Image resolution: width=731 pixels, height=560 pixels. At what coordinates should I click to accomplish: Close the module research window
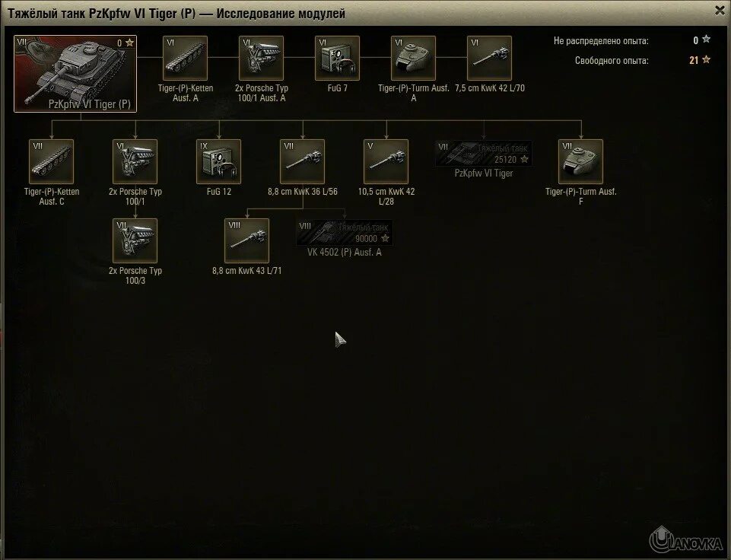(x=720, y=10)
